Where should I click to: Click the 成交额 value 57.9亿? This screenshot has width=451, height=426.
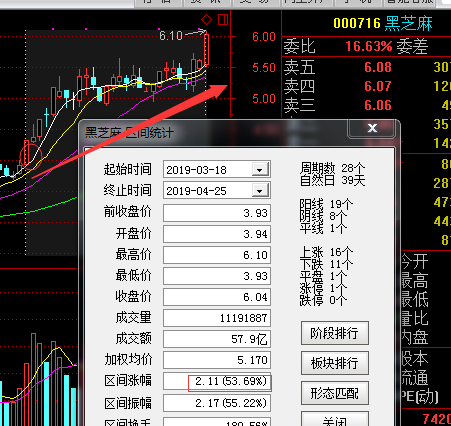pyautogui.click(x=217, y=339)
